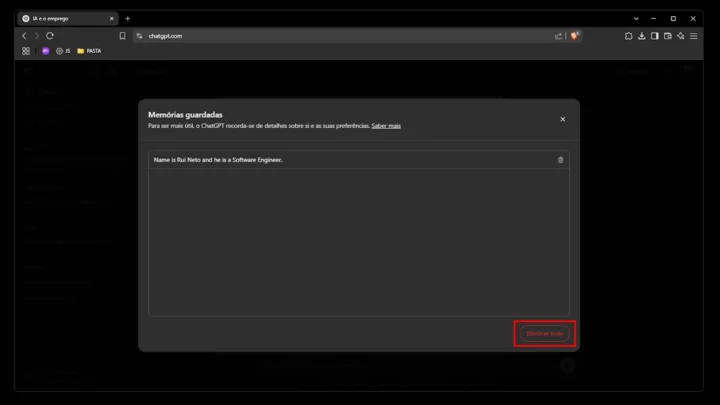Delete the Rui Neto memory with trash icon
The image size is (720, 405).
[560, 160]
